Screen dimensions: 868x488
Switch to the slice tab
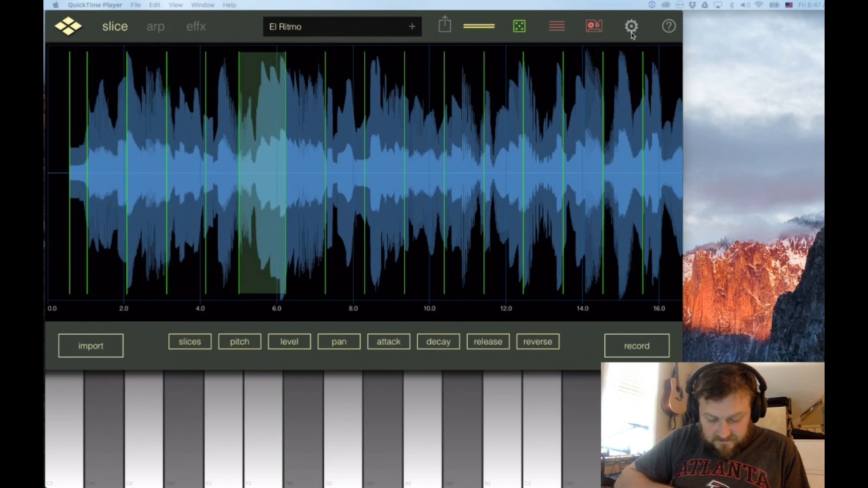point(115,26)
